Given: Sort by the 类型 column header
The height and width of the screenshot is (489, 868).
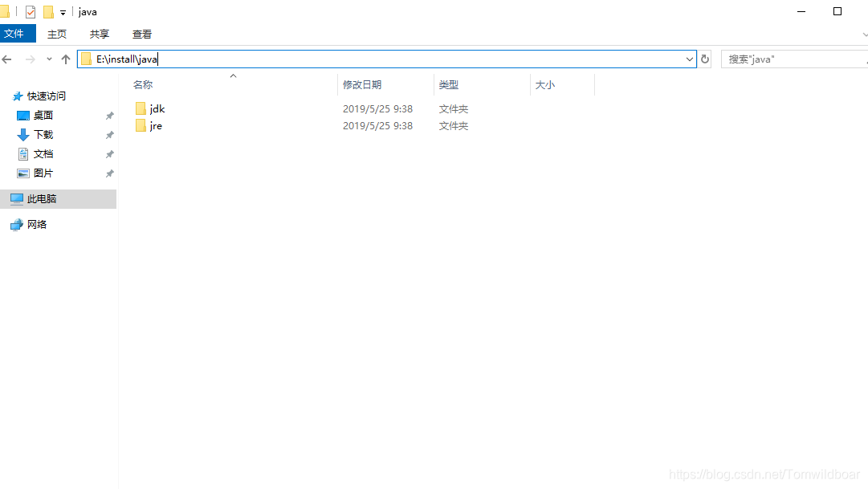Looking at the screenshot, I should pyautogui.click(x=449, y=85).
